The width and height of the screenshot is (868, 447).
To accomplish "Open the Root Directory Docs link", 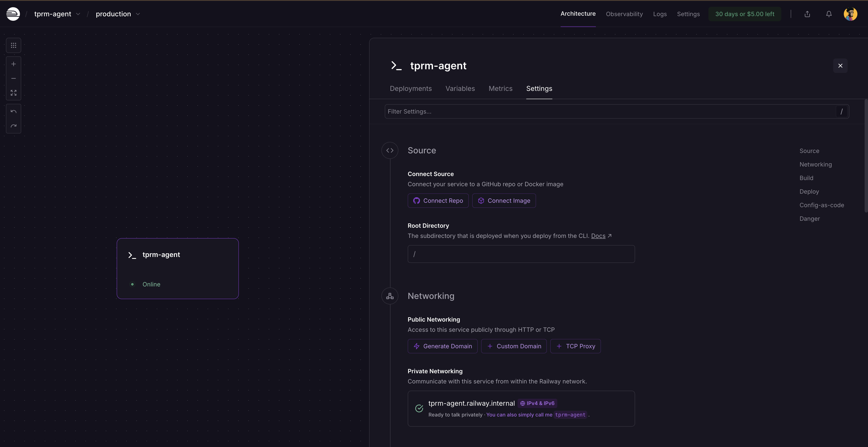I will [x=598, y=236].
